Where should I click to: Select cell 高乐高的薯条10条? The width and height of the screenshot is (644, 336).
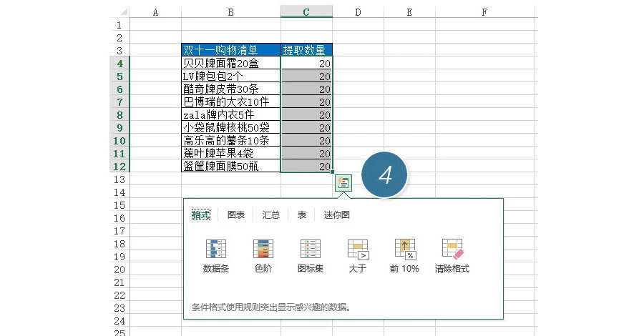point(231,140)
